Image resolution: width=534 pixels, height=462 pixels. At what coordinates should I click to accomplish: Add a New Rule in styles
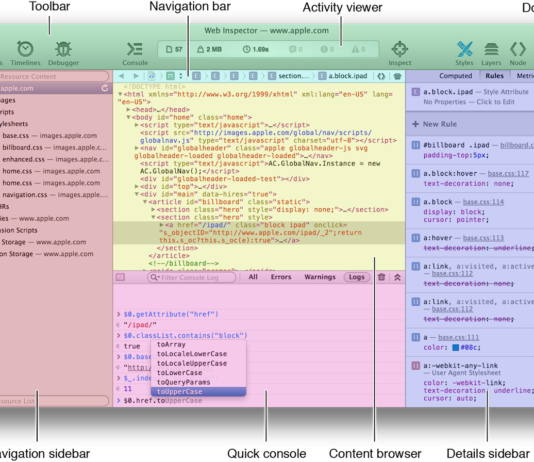[x=436, y=124]
